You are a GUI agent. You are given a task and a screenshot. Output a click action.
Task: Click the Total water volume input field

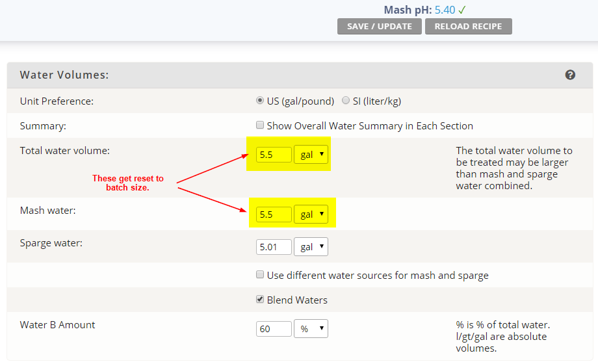tap(274, 155)
